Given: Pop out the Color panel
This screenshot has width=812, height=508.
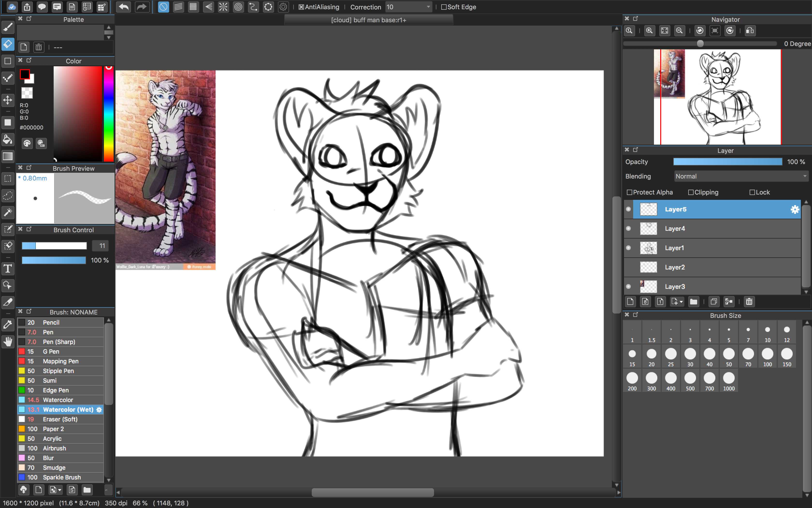Looking at the screenshot, I should pyautogui.click(x=29, y=60).
